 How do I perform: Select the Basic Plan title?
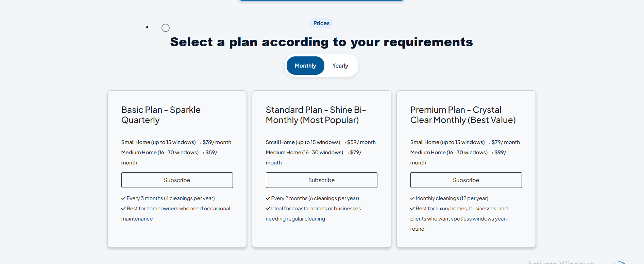tap(161, 115)
